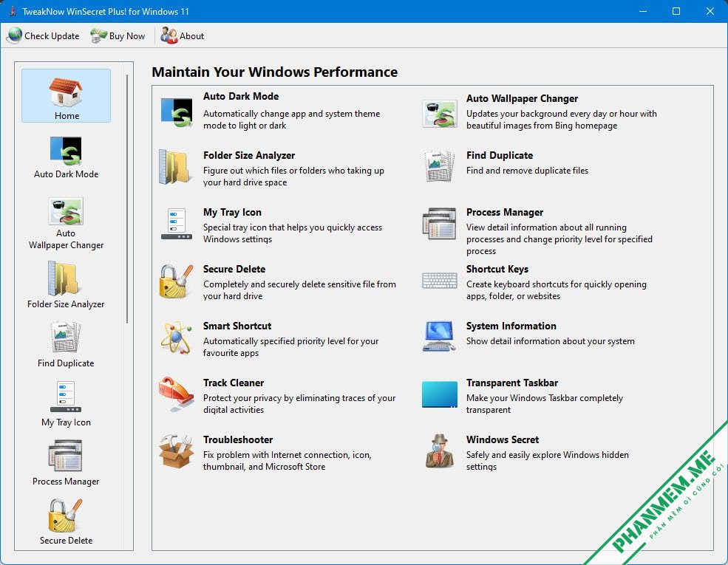Open Find Duplicate sidebar icon

[x=66, y=338]
